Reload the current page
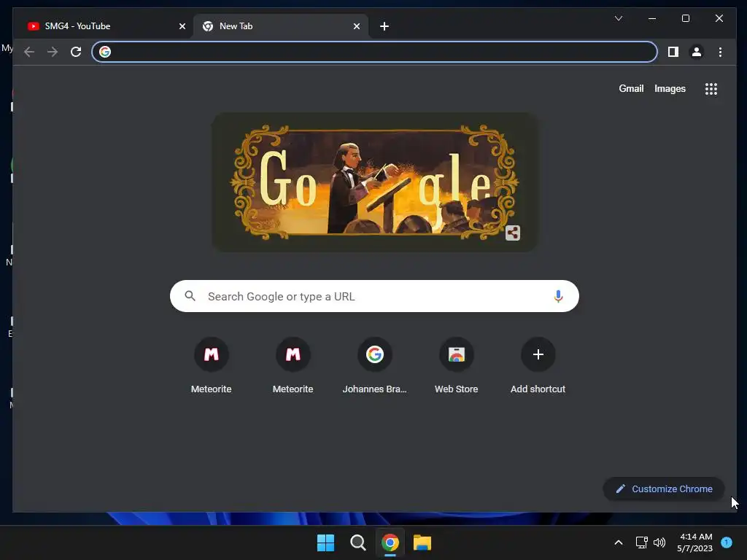Viewport: 747px width, 560px height. pyautogui.click(x=76, y=52)
